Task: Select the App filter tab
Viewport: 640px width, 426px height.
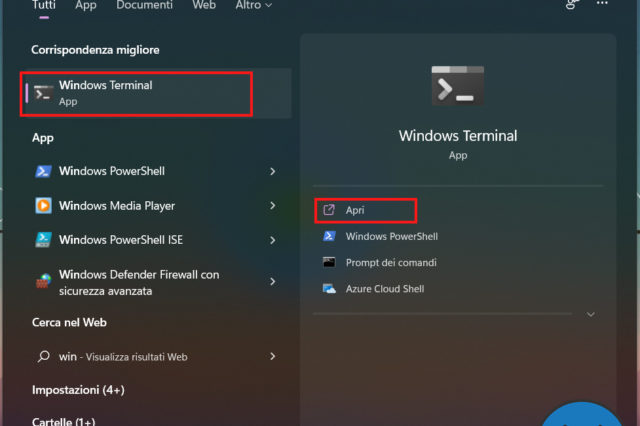Action: pyautogui.click(x=86, y=5)
